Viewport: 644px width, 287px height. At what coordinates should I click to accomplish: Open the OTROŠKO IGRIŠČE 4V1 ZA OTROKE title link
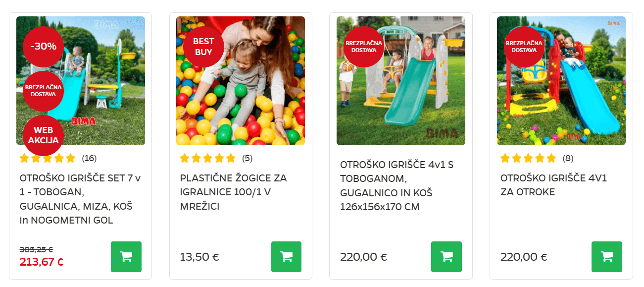point(553,185)
